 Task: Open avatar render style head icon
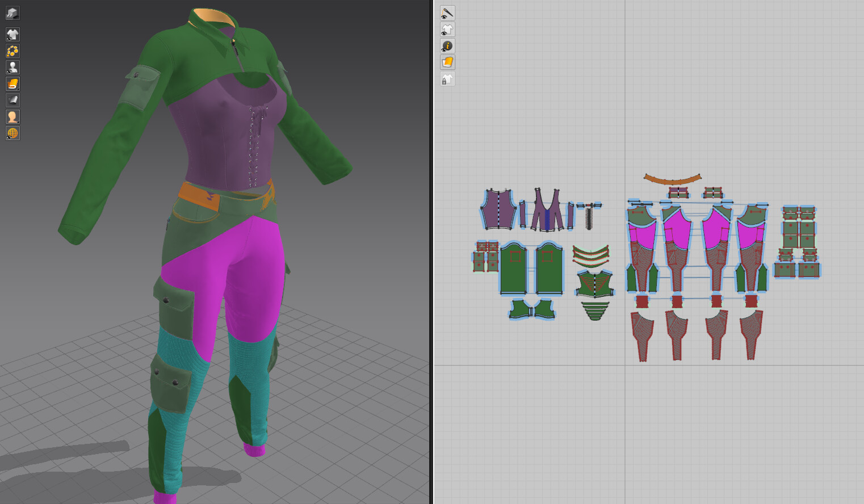[x=12, y=117]
